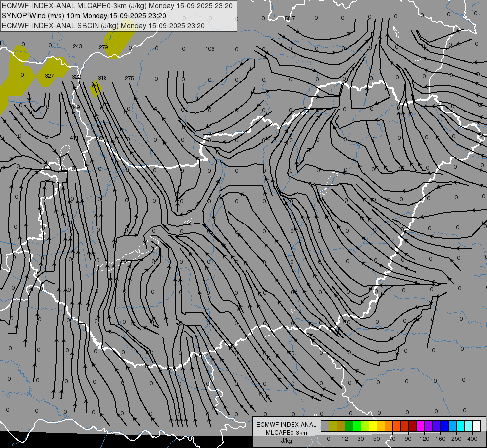The image size is (487, 448).
Task: Click the dark green legend swatch above 12
Action: (x=349, y=426)
